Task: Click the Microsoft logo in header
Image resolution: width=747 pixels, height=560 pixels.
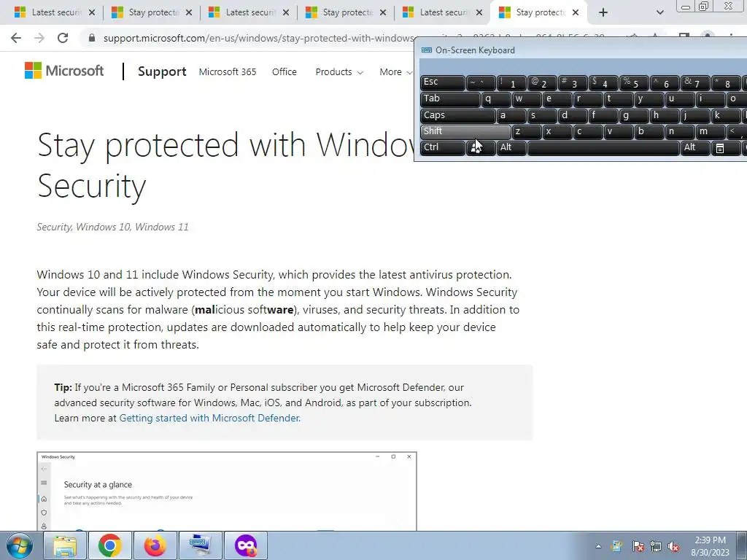Action: coord(64,71)
